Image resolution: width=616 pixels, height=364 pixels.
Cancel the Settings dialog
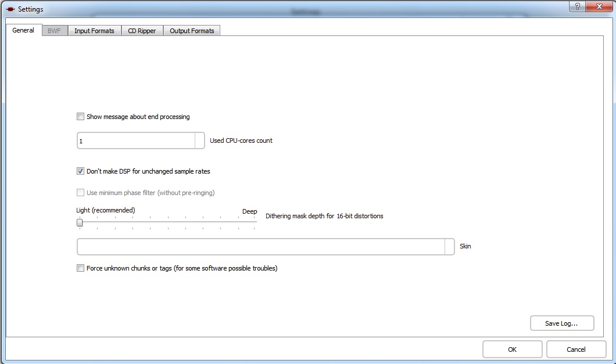pyautogui.click(x=576, y=349)
